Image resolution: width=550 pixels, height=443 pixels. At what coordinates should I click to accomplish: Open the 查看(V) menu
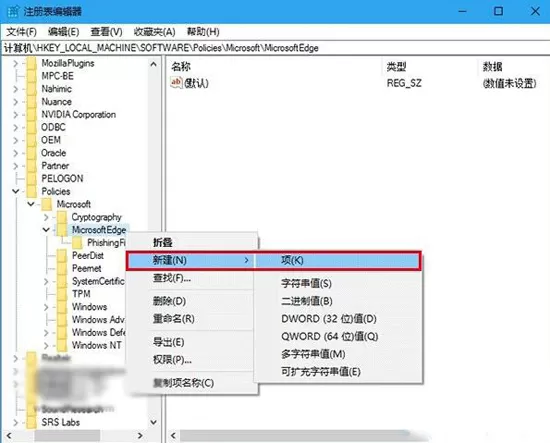click(106, 32)
